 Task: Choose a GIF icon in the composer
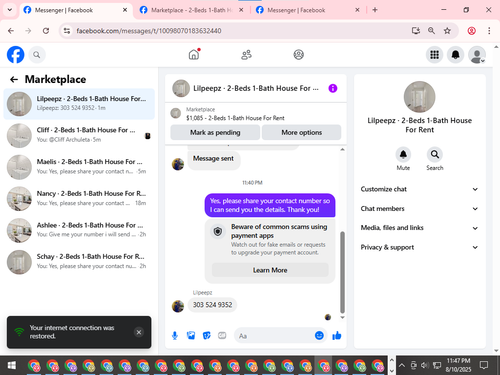pyautogui.click(x=222, y=335)
